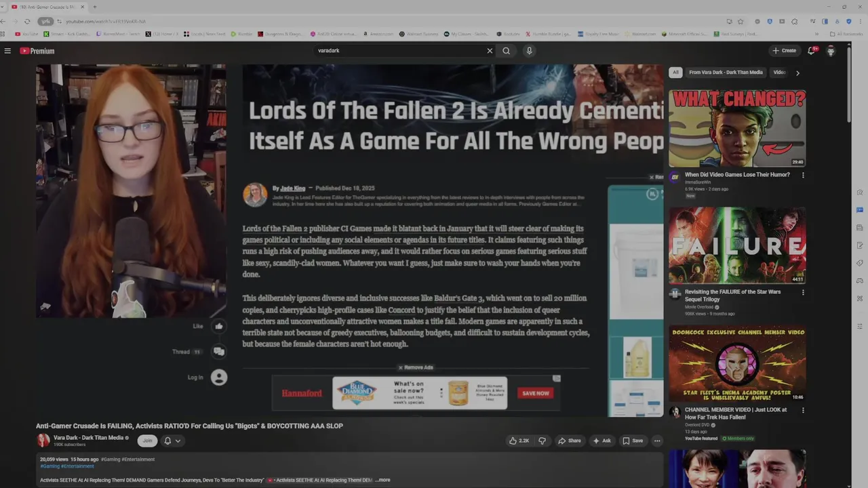Image resolution: width=868 pixels, height=488 pixels.
Task: Open the Ask button
Action: (601, 441)
